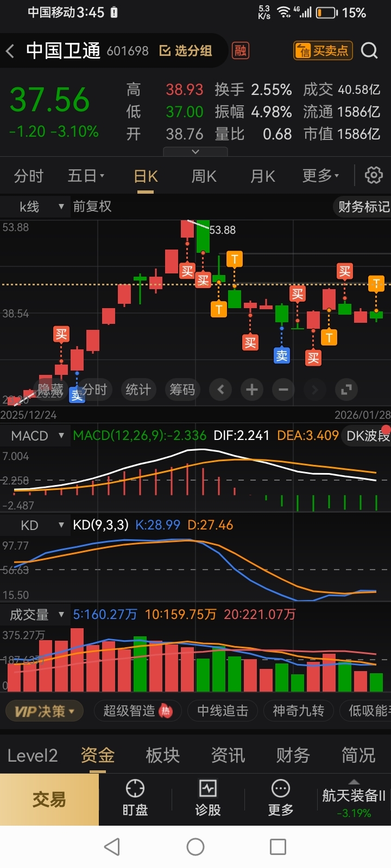Image resolution: width=391 pixels, height=868 pixels.
Task: Open the MACD indicator dropdown
Action: click(35, 436)
